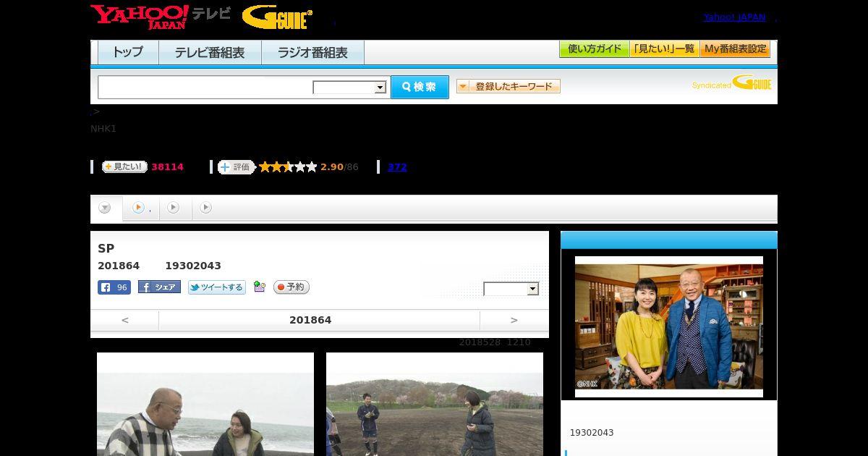Open the 372 reviews link

pos(397,167)
